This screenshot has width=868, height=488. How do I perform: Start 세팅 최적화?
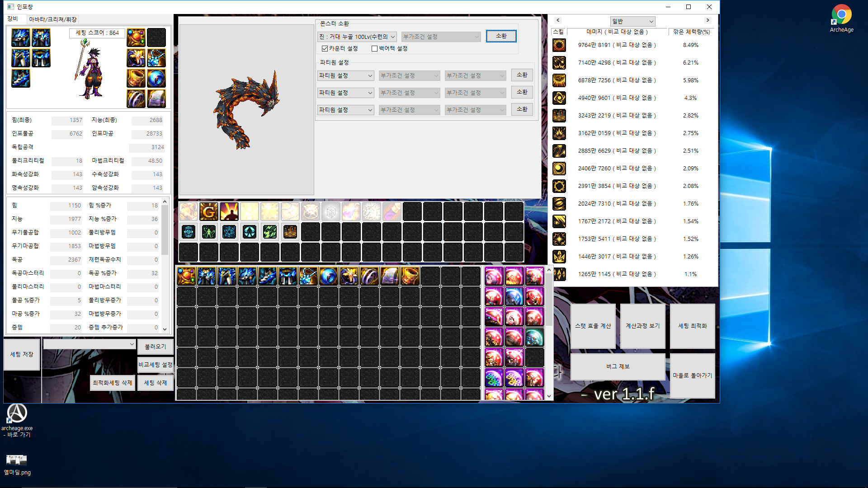point(692,326)
